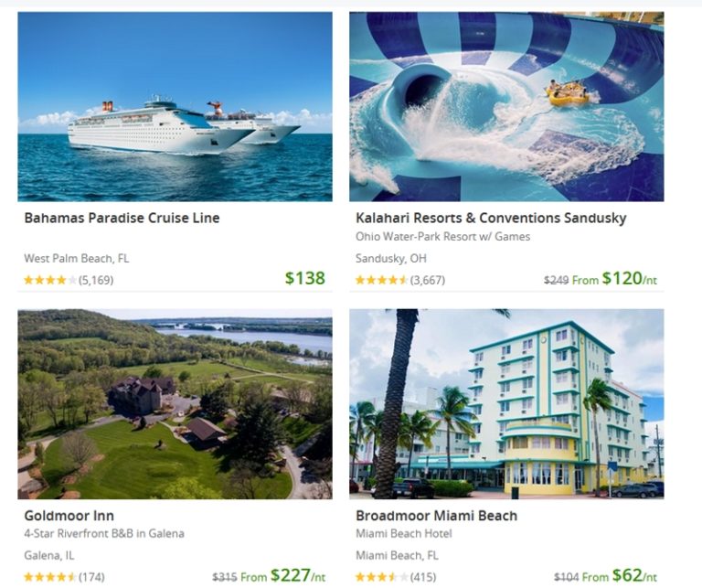Click the Ohio Water-Park Resort w/ Games subtitle
The height and width of the screenshot is (588, 702).
[x=442, y=237]
